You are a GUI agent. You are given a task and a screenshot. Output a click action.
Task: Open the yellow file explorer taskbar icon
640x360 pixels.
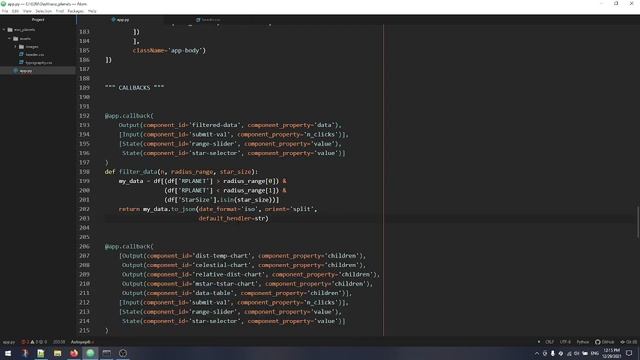tap(57, 353)
